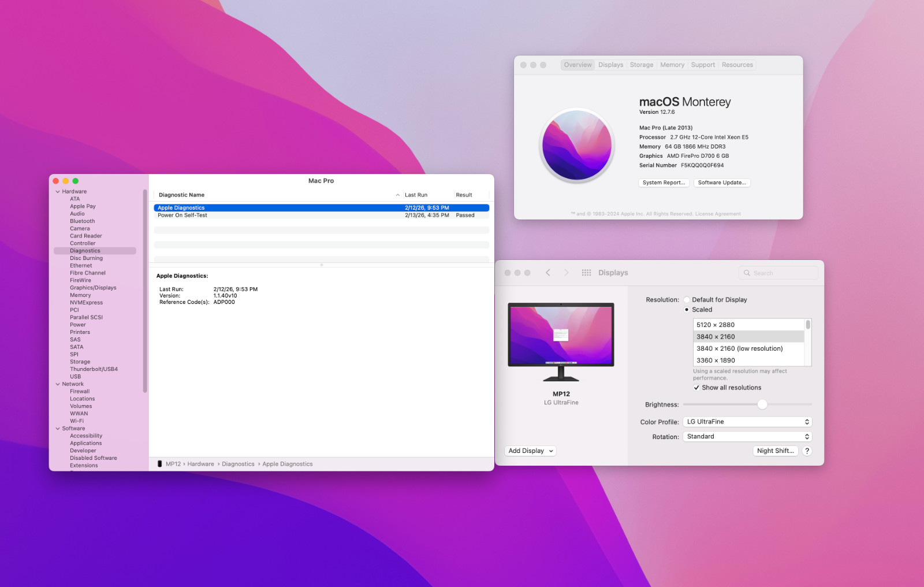Viewport: 924px width, 587px height.
Task: Open System Report
Action: pyautogui.click(x=664, y=183)
